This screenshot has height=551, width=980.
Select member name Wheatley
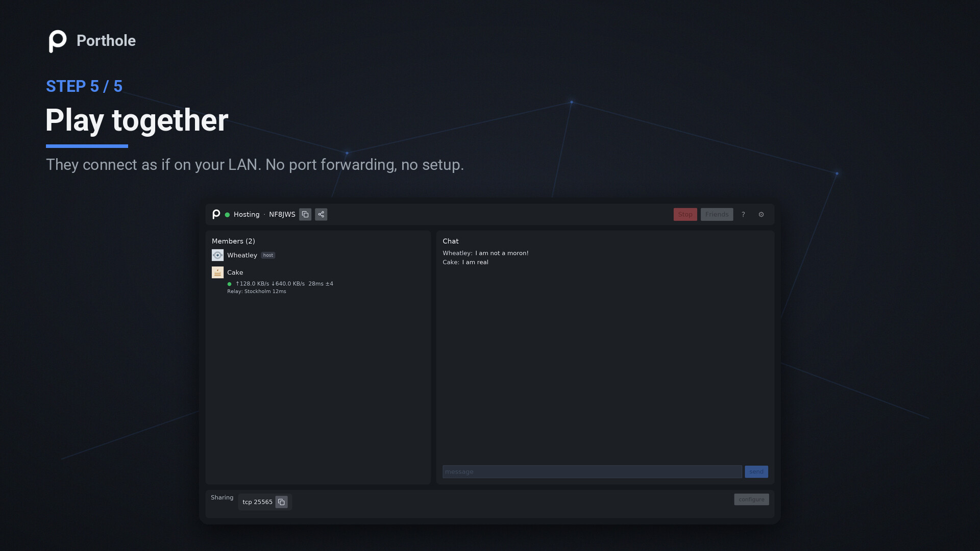click(x=242, y=255)
